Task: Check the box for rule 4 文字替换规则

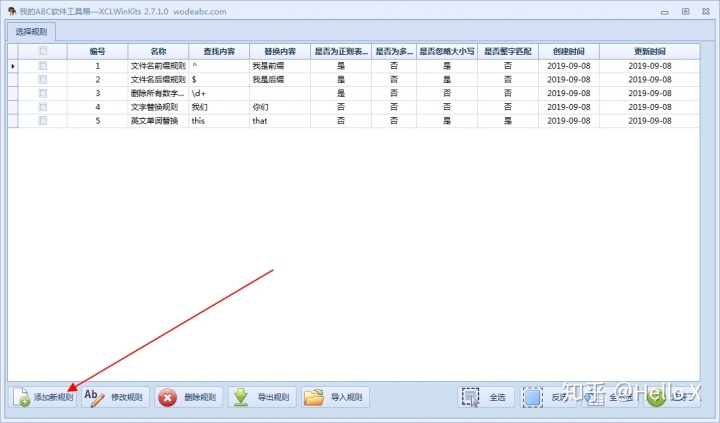Action: [43, 107]
